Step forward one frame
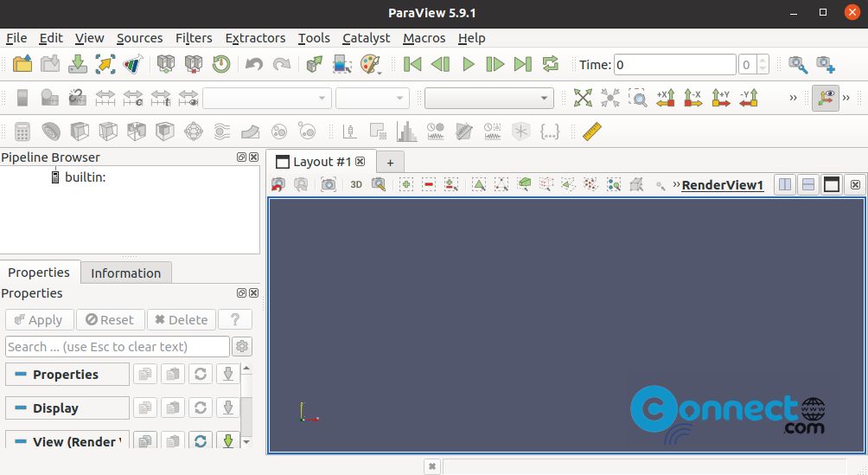 [495, 64]
